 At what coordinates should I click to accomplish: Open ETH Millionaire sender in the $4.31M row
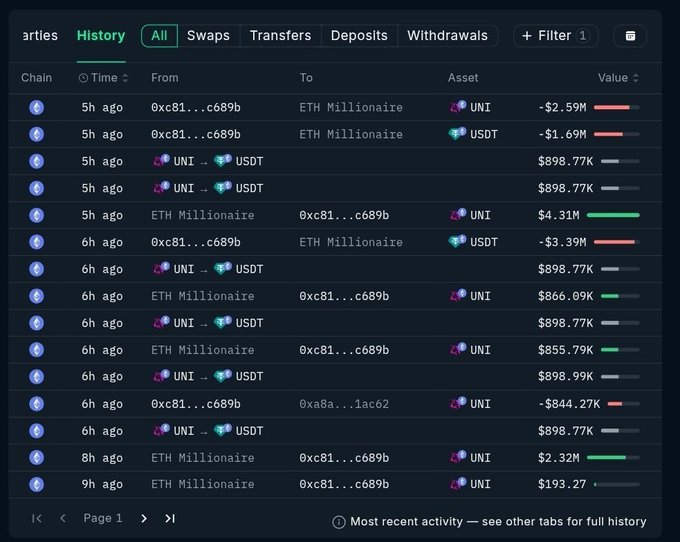(203, 215)
